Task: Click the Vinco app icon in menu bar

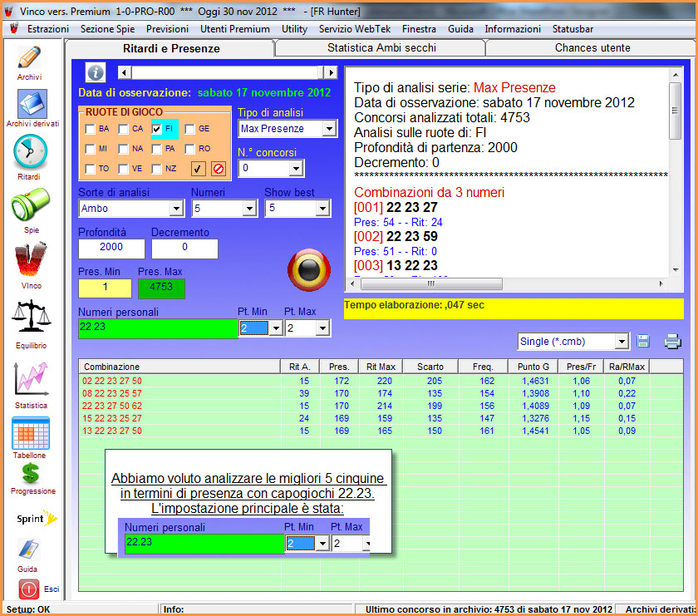Action: [14, 28]
